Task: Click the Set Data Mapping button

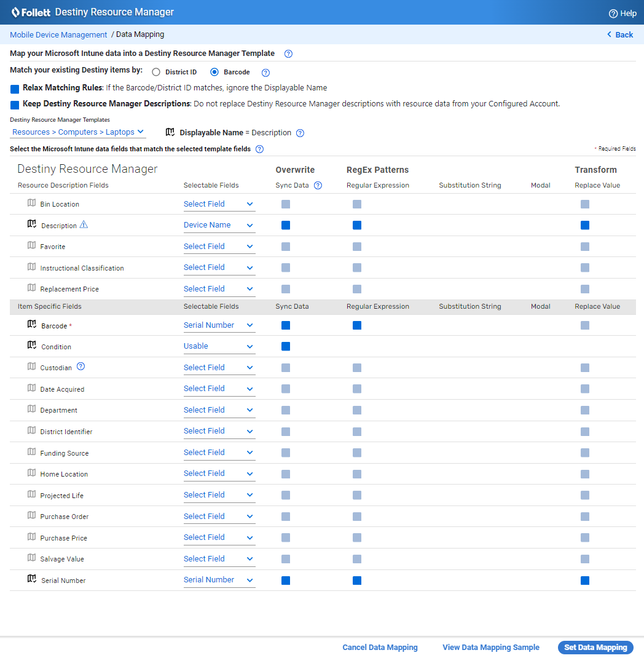Action: click(x=595, y=647)
